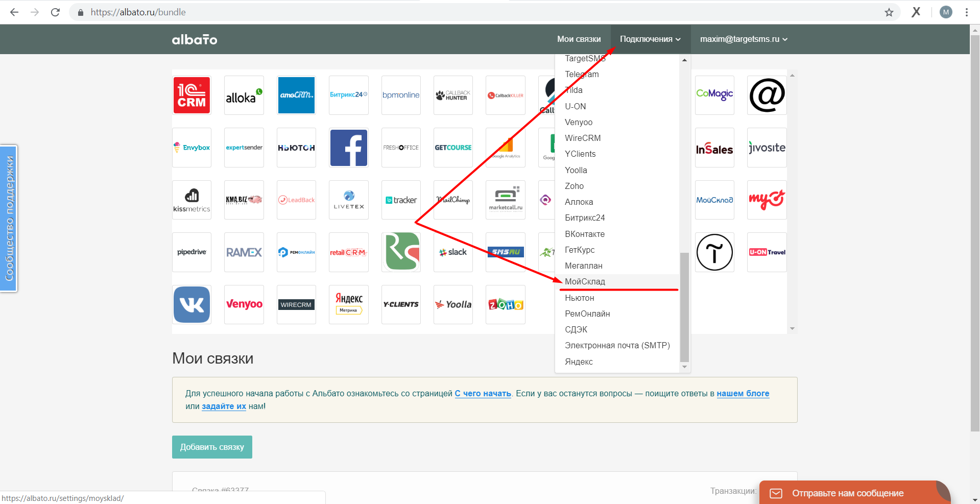Screen dimensions: 980x504
Task: Expand the maxim@targetsms.ru account menu
Action: 744,39
